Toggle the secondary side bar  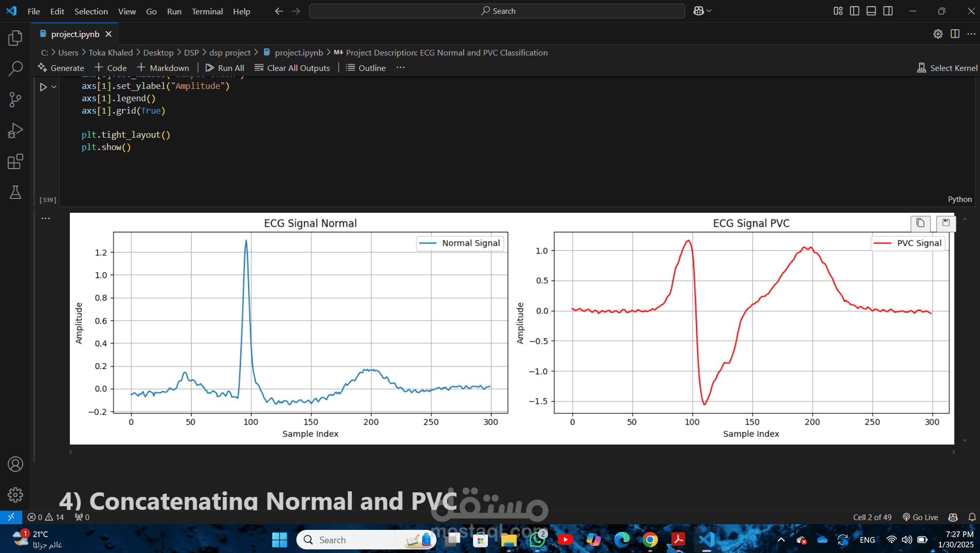[888, 11]
